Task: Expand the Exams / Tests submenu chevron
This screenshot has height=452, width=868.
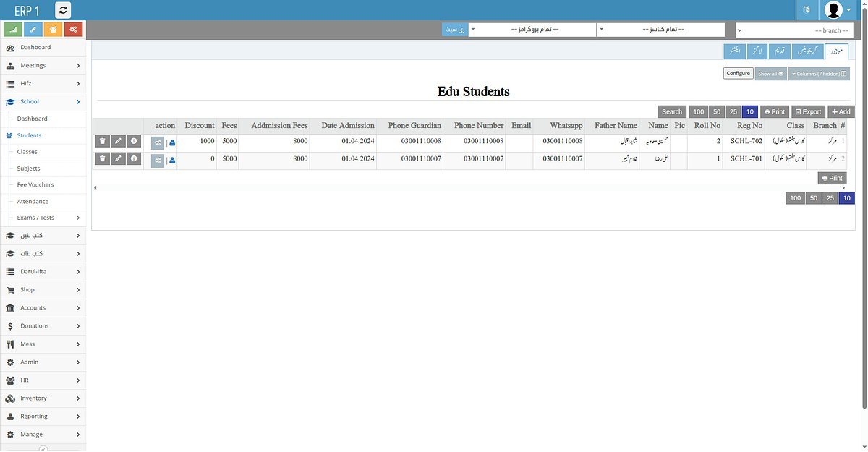Action: (77, 218)
